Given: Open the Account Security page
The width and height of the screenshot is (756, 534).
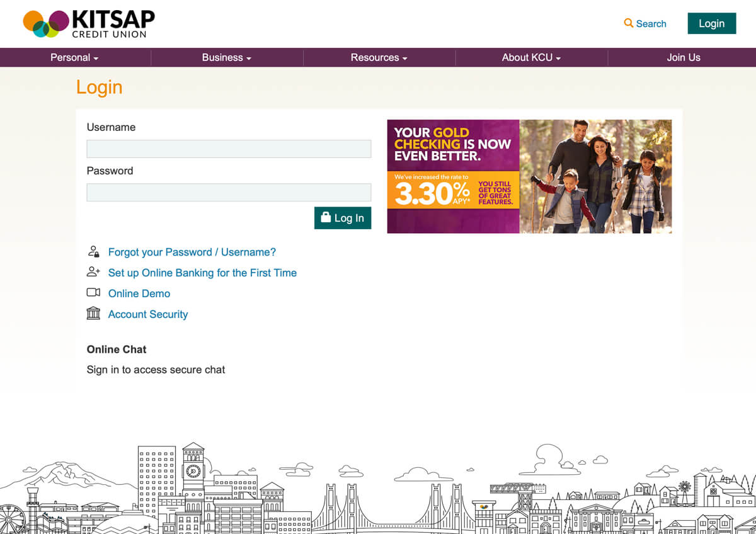Looking at the screenshot, I should 148,314.
